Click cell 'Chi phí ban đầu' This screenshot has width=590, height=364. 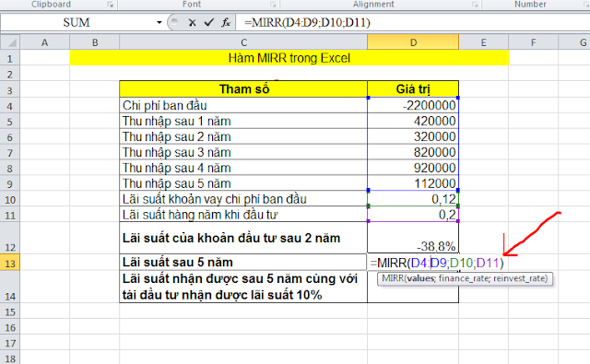243,105
